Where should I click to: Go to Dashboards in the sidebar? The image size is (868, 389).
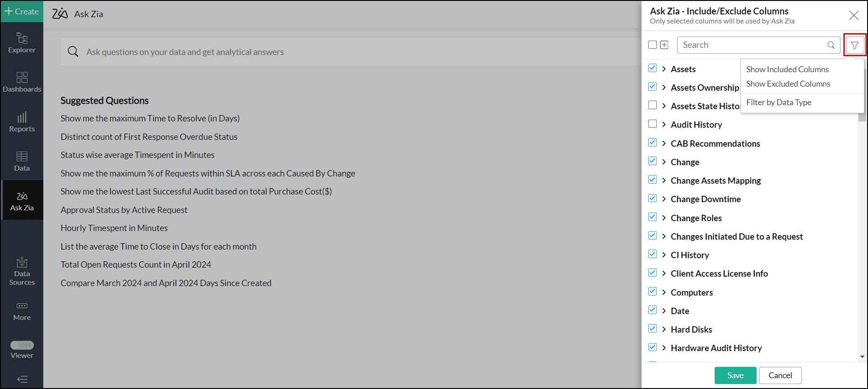[22, 82]
